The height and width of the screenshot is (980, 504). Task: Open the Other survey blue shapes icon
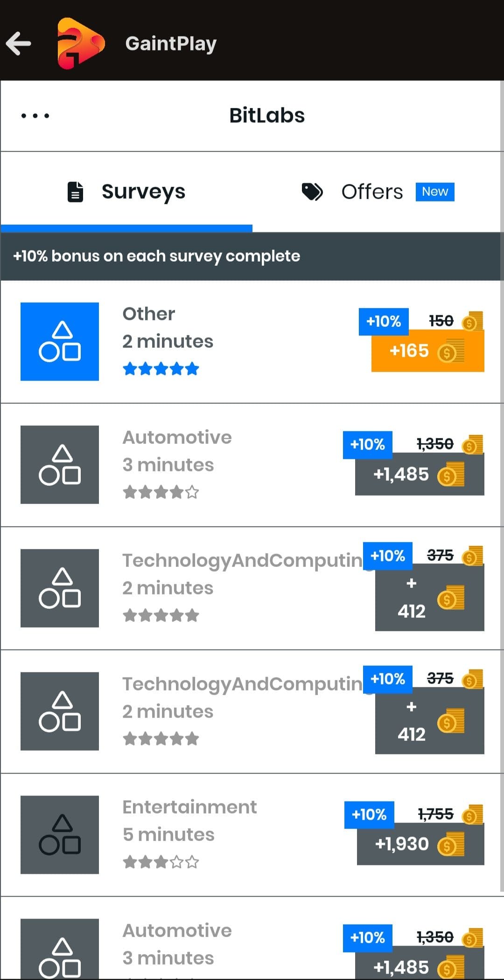click(60, 342)
